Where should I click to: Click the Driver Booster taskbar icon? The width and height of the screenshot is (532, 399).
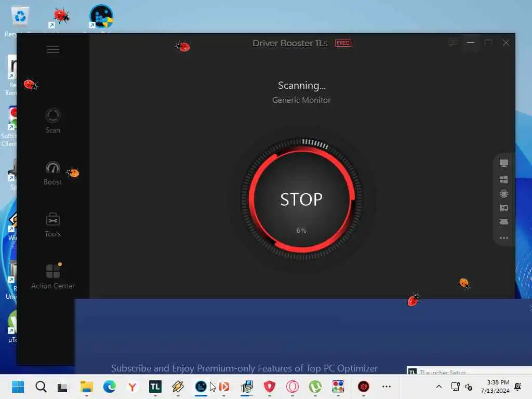pos(364,387)
